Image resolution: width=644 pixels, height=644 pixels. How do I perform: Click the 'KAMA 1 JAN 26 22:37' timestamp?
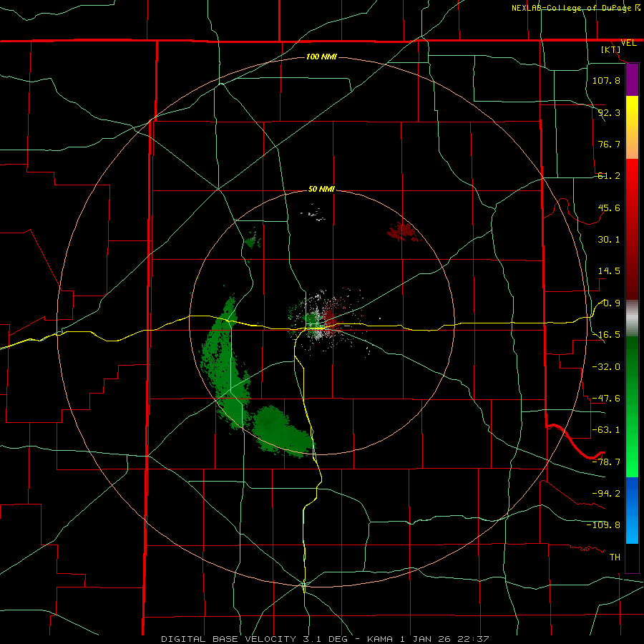point(428,639)
